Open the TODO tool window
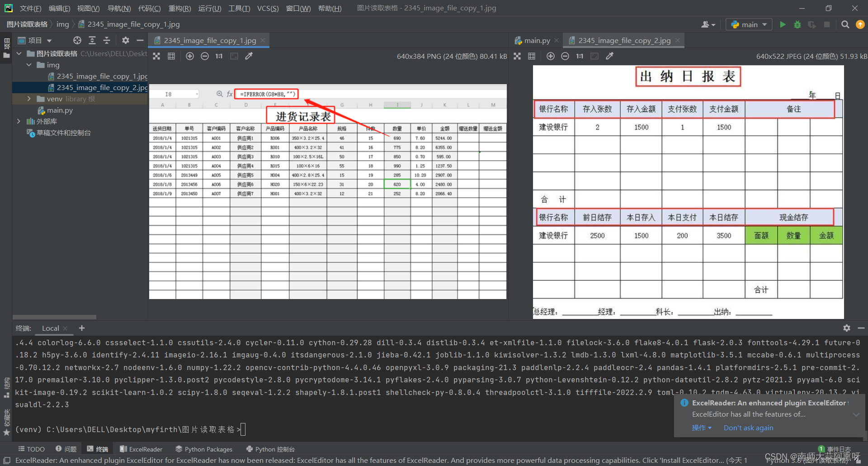 pos(31,449)
